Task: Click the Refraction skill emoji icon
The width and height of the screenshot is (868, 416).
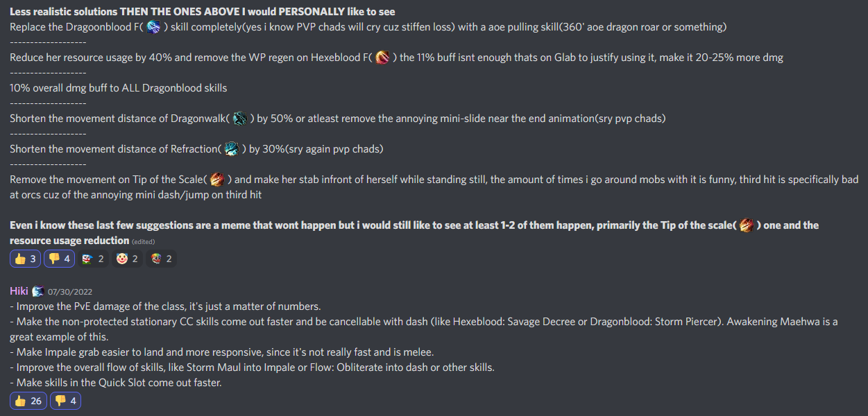Action: tap(232, 149)
